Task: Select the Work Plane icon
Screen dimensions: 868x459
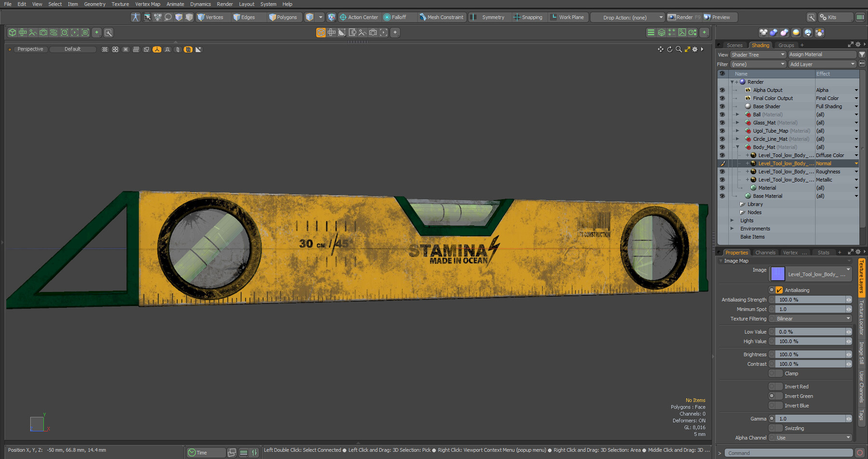Action: [568, 17]
